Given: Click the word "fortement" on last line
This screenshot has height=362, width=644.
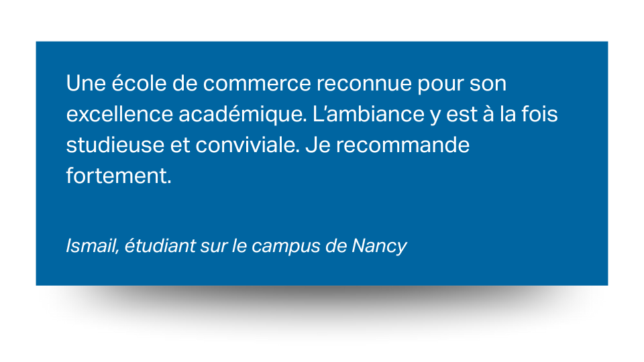Looking at the screenshot, I should (116, 176).
